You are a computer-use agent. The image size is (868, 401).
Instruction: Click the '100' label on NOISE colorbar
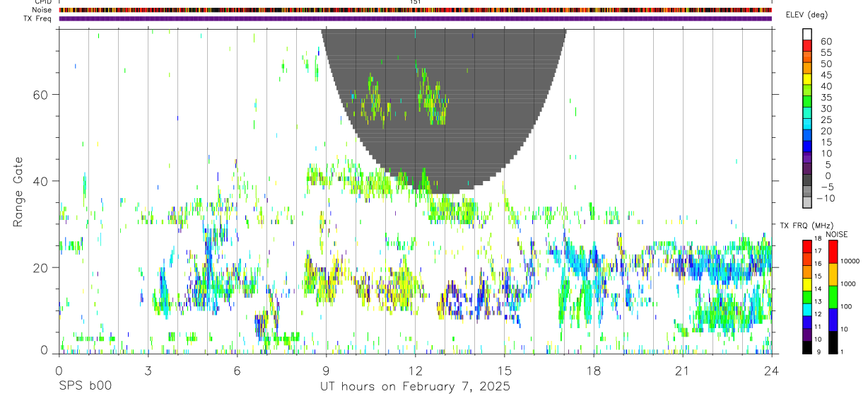coord(847,306)
